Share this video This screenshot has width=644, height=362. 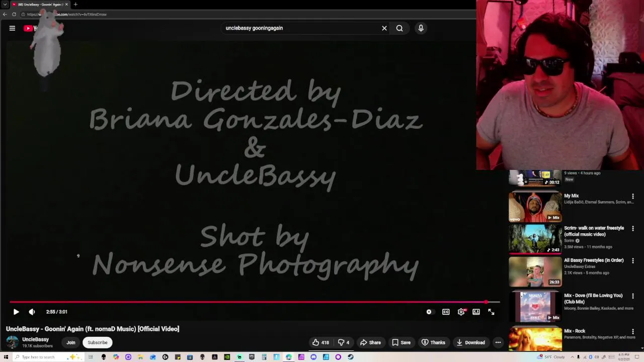(x=370, y=342)
